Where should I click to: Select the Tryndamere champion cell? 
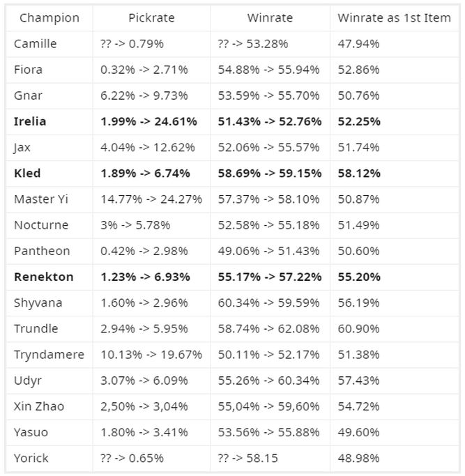49,355
